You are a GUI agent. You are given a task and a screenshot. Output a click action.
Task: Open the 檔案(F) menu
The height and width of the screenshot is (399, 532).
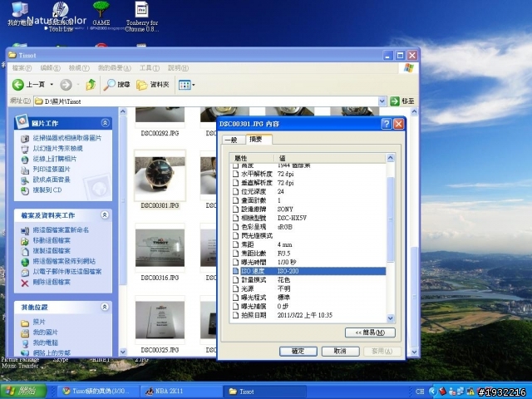coord(22,68)
